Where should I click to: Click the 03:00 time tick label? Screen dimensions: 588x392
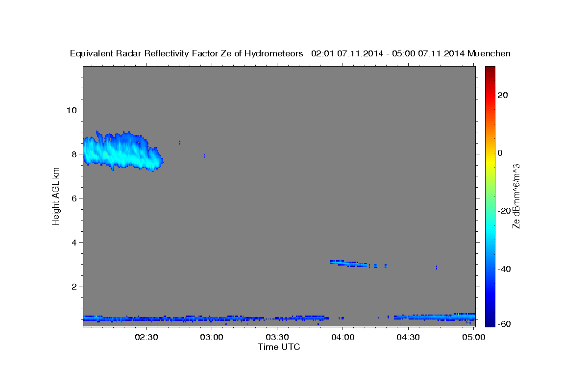[212, 338]
